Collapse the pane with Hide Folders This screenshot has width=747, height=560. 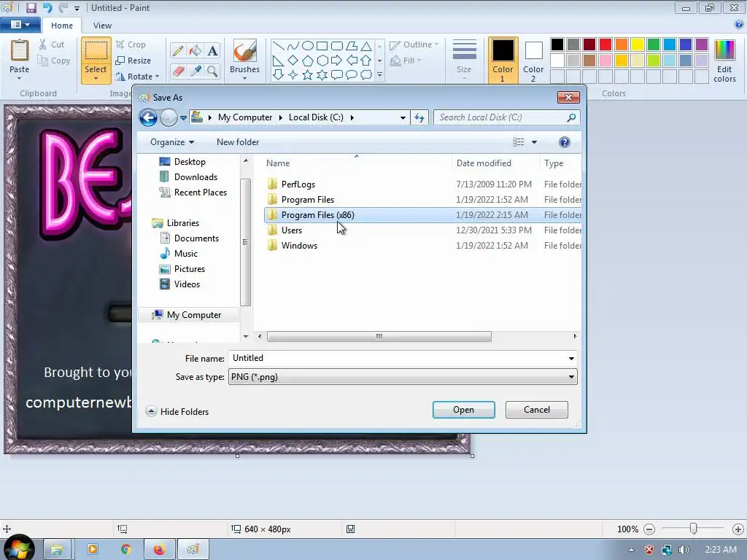click(x=177, y=411)
